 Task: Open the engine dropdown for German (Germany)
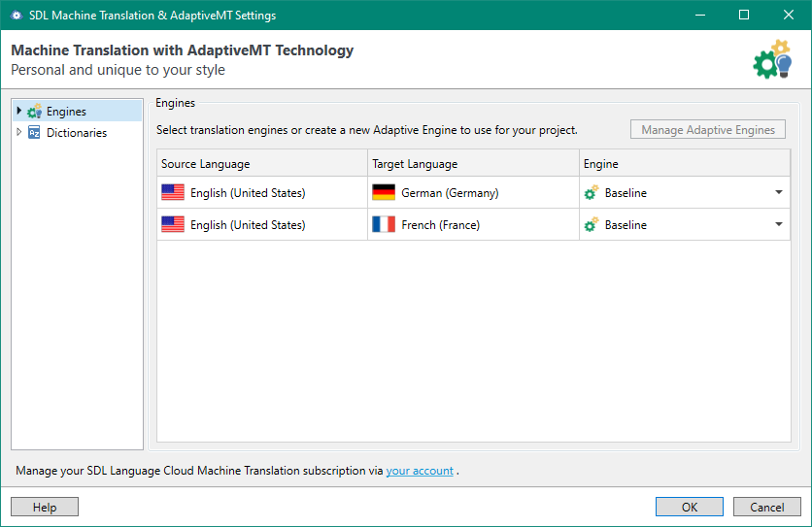click(779, 192)
